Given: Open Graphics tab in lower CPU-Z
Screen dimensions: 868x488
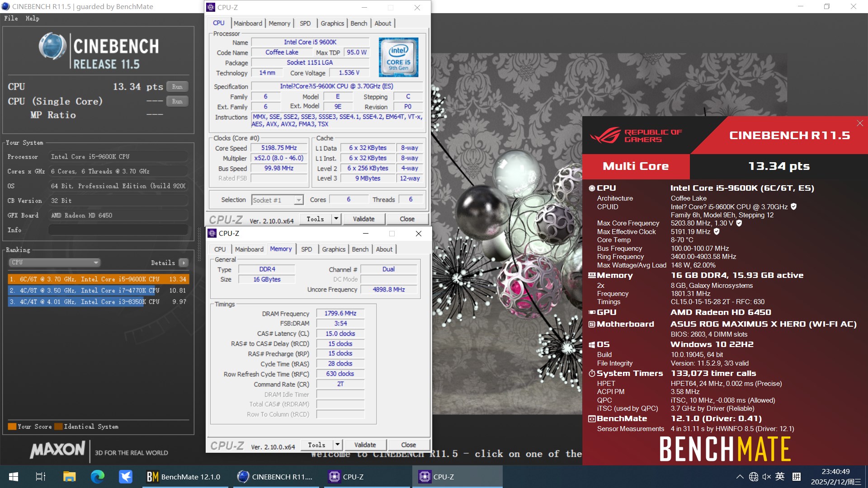Looking at the screenshot, I should (x=334, y=249).
